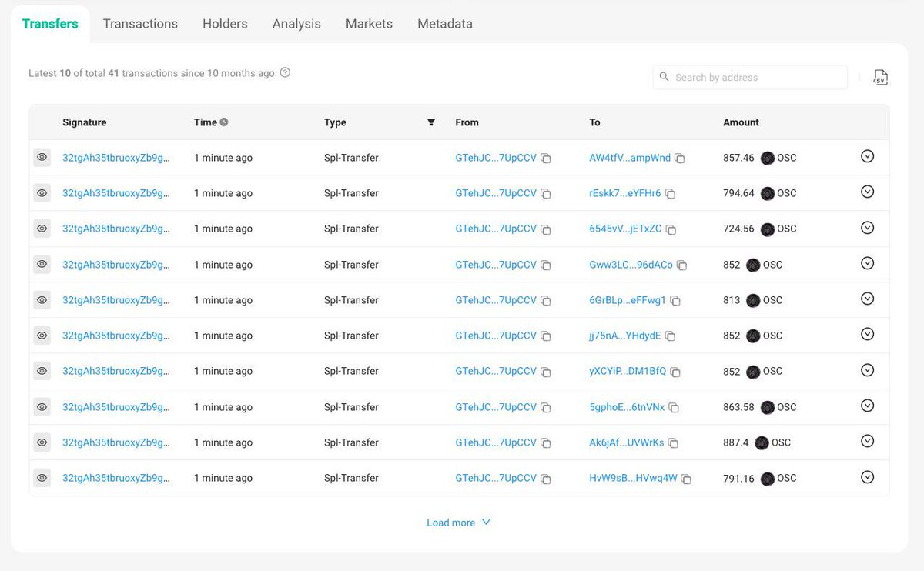Expand the row sending to rEskk7...eYFHr6

(x=867, y=192)
